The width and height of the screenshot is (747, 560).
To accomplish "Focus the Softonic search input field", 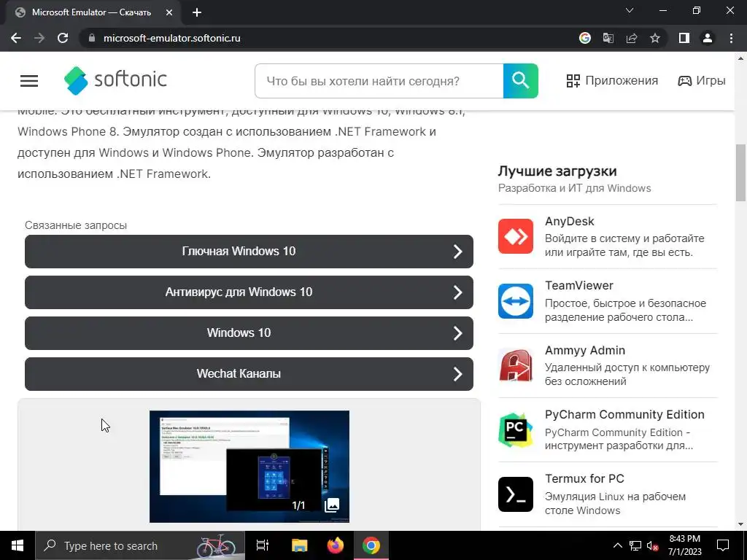I will [x=379, y=81].
